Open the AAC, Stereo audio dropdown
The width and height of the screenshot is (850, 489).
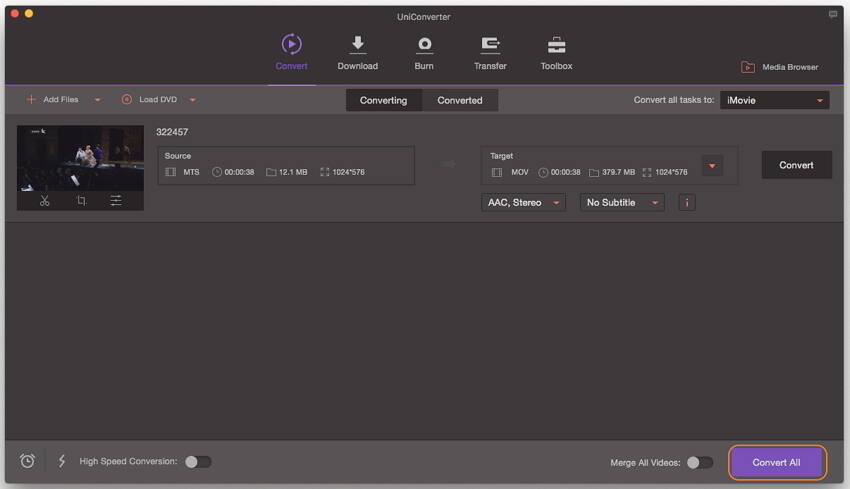[523, 202]
